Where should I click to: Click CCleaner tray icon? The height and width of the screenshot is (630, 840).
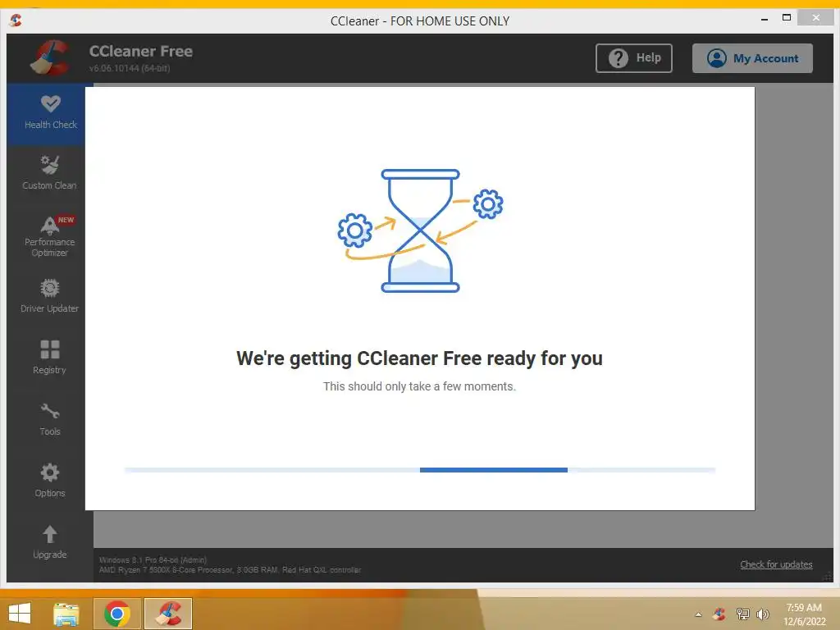tap(719, 614)
